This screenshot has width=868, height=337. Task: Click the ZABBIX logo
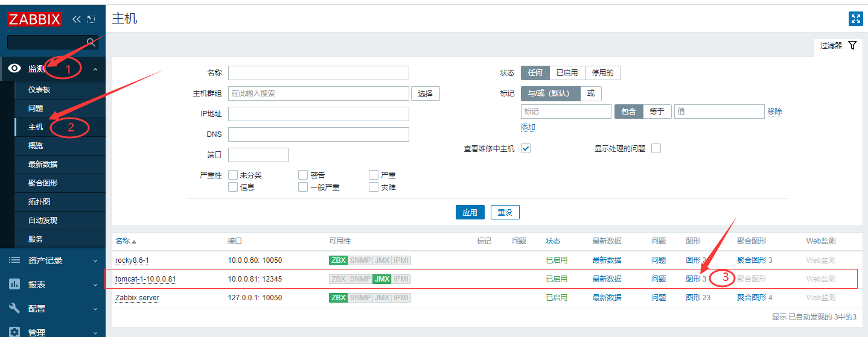(x=34, y=19)
